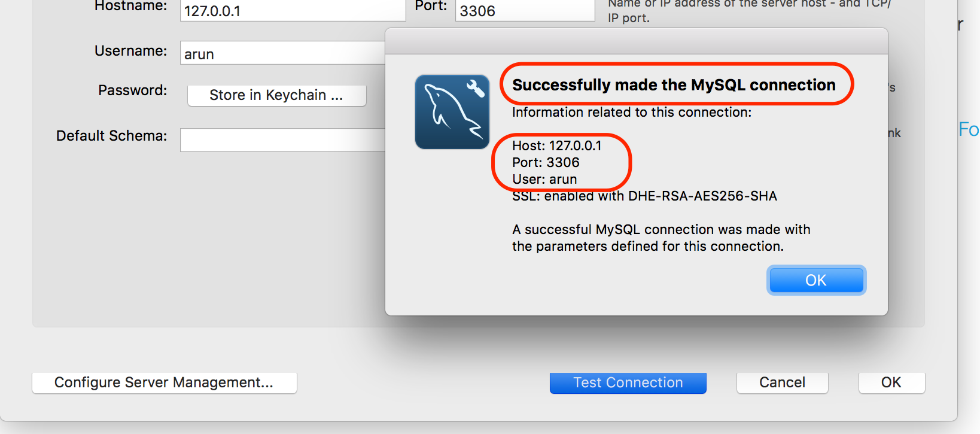This screenshot has height=434, width=980.
Task: Click the "Port: 3306" line in dialog
Action: point(546,162)
